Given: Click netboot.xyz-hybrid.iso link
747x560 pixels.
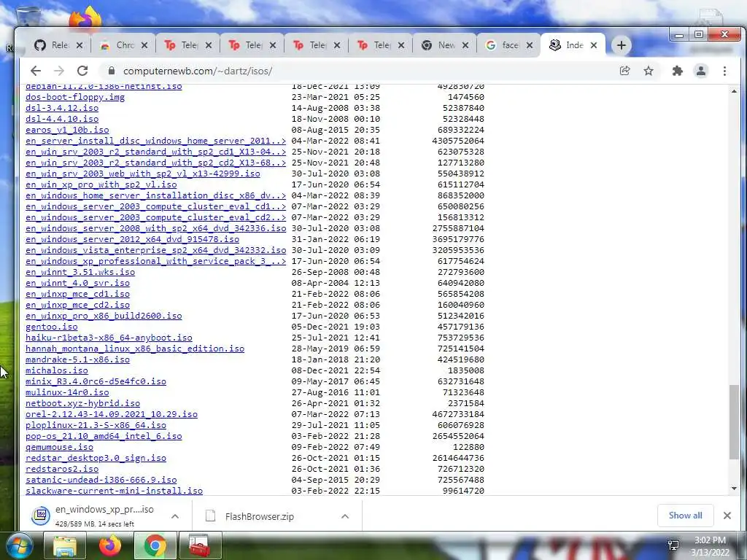Looking at the screenshot, I should tap(83, 403).
